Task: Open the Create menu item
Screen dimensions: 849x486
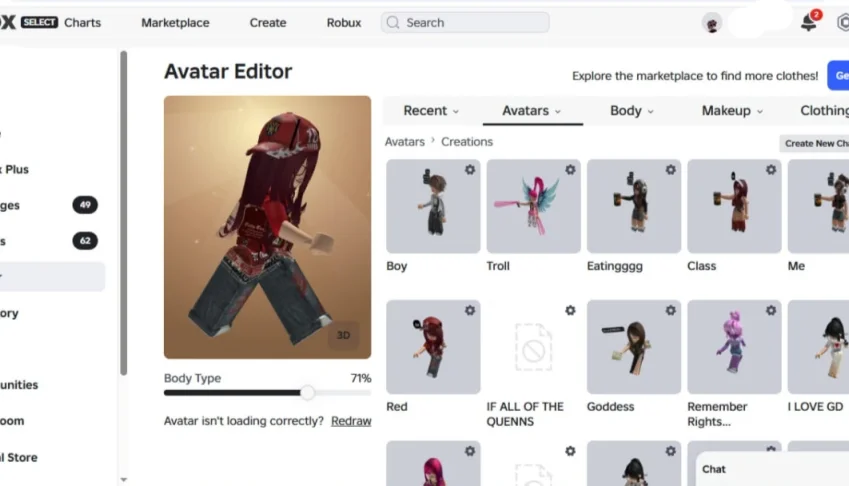Action: point(268,23)
